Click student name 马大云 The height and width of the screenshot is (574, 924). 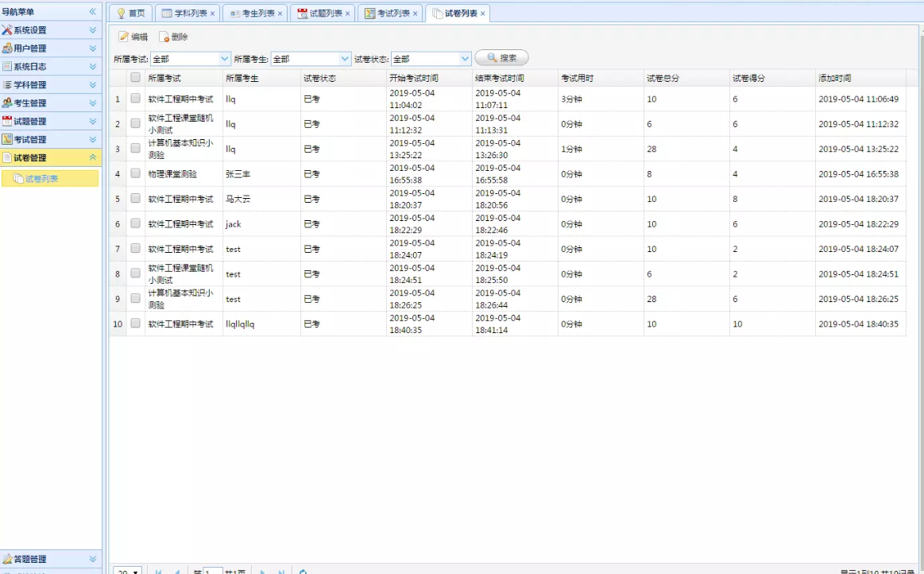pyautogui.click(x=238, y=199)
